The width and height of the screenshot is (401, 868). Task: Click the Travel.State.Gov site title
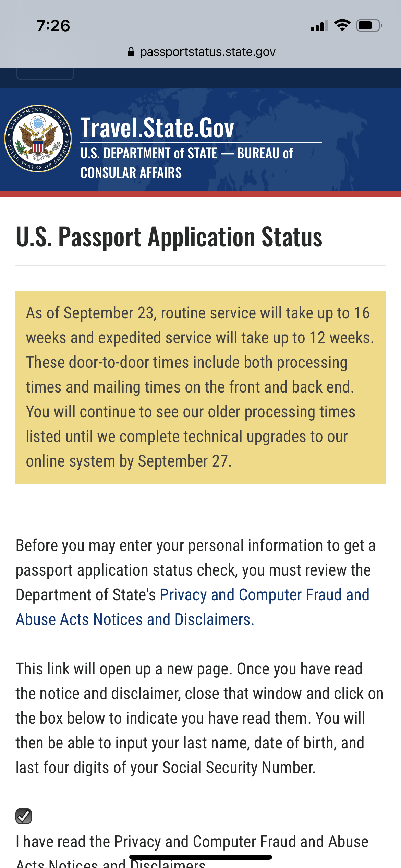pyautogui.click(x=157, y=128)
